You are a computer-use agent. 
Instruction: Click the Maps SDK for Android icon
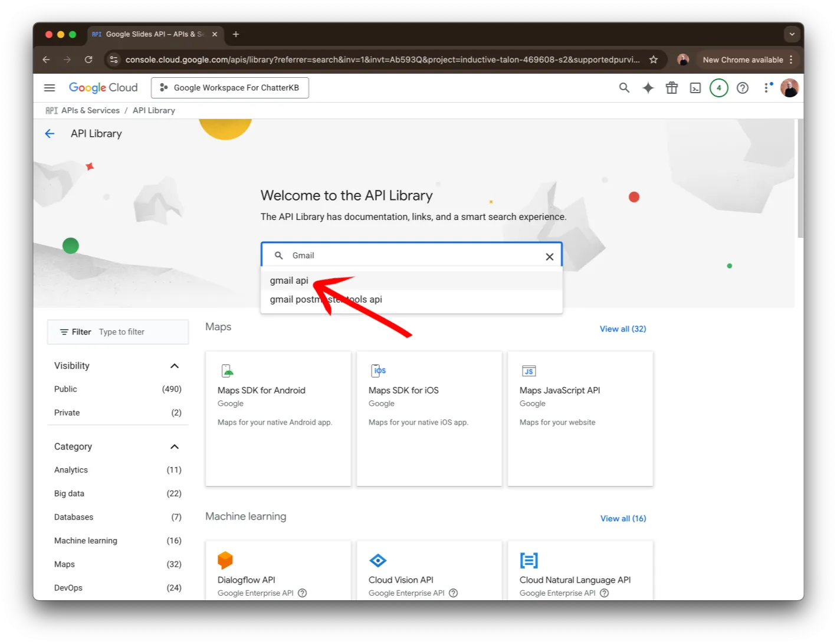point(228,371)
